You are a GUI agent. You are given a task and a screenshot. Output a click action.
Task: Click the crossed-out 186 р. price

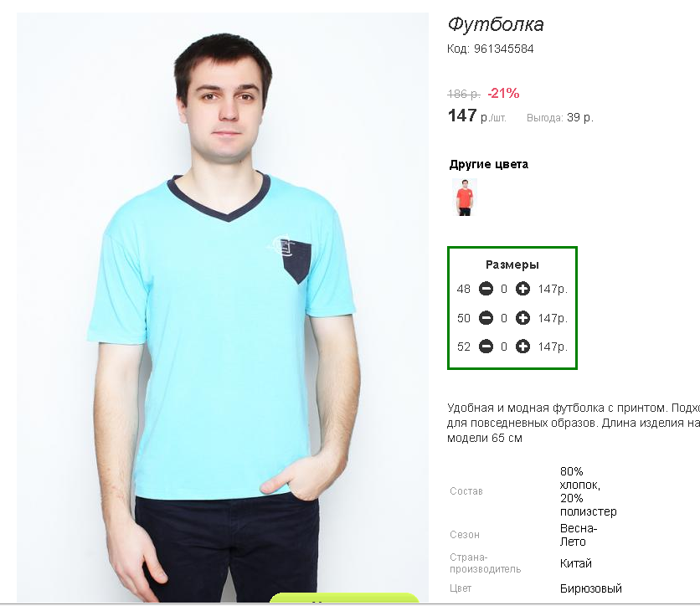coord(464,94)
